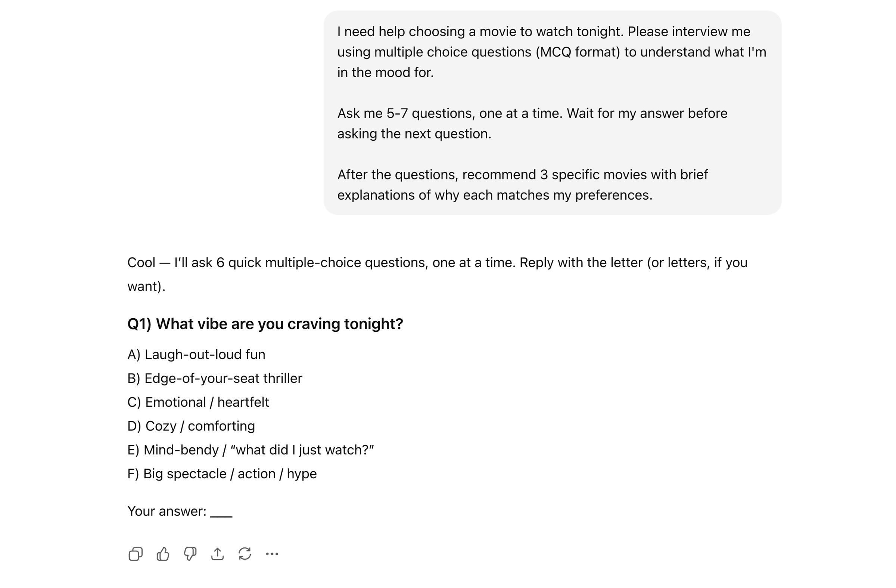Click option A) Laugh-out-loud fun
896x588 pixels.
pyautogui.click(x=196, y=354)
